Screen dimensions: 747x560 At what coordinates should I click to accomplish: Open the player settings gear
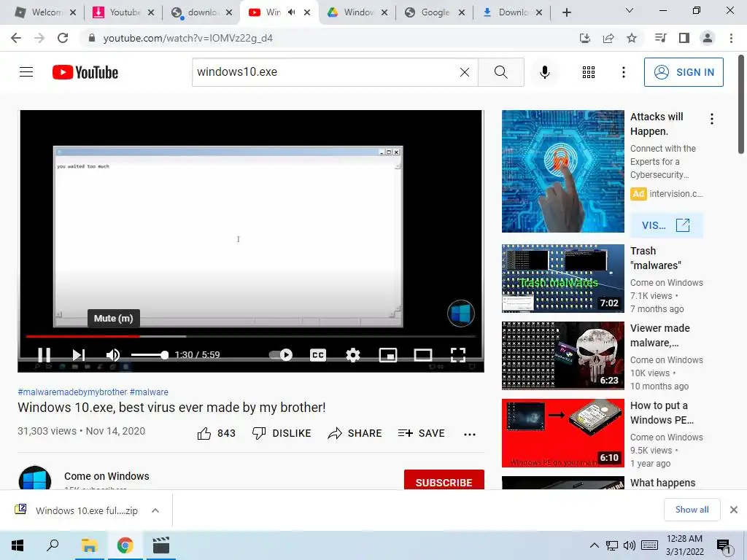coord(352,355)
